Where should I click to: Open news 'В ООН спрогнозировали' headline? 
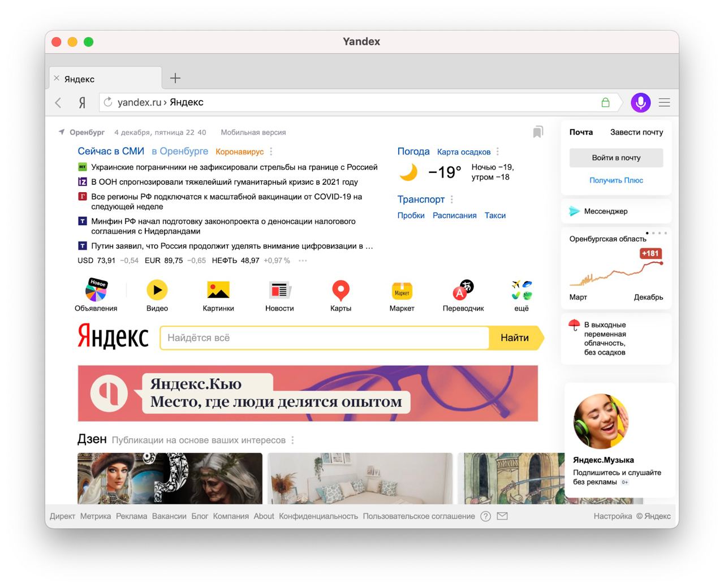point(225,181)
